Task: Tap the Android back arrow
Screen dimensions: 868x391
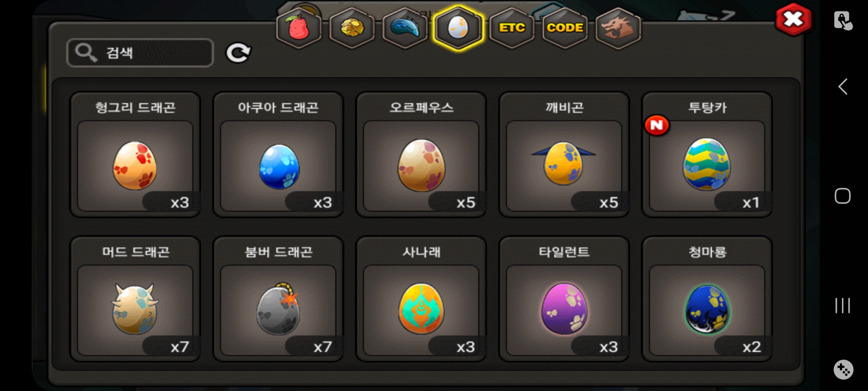Action: pyautogui.click(x=843, y=87)
